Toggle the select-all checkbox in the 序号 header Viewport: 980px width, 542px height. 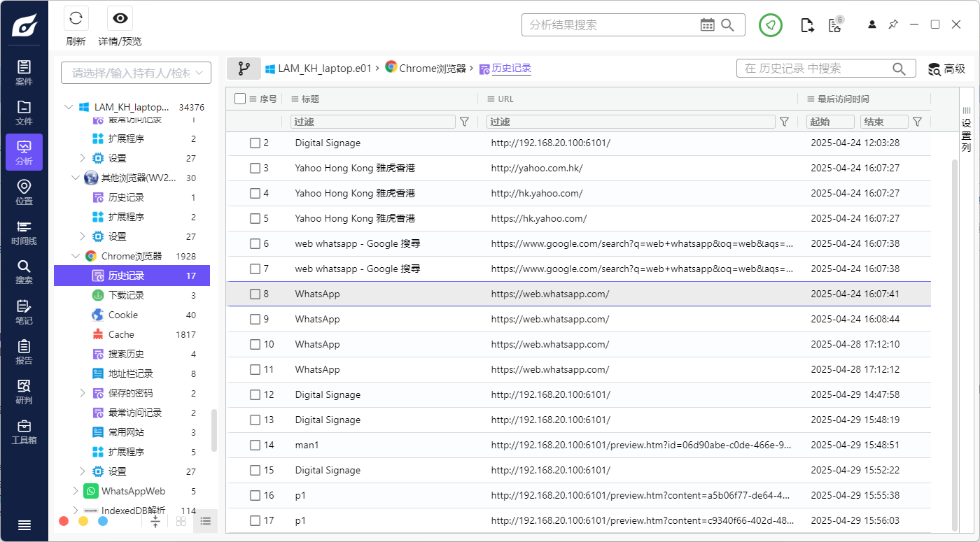pyautogui.click(x=240, y=99)
